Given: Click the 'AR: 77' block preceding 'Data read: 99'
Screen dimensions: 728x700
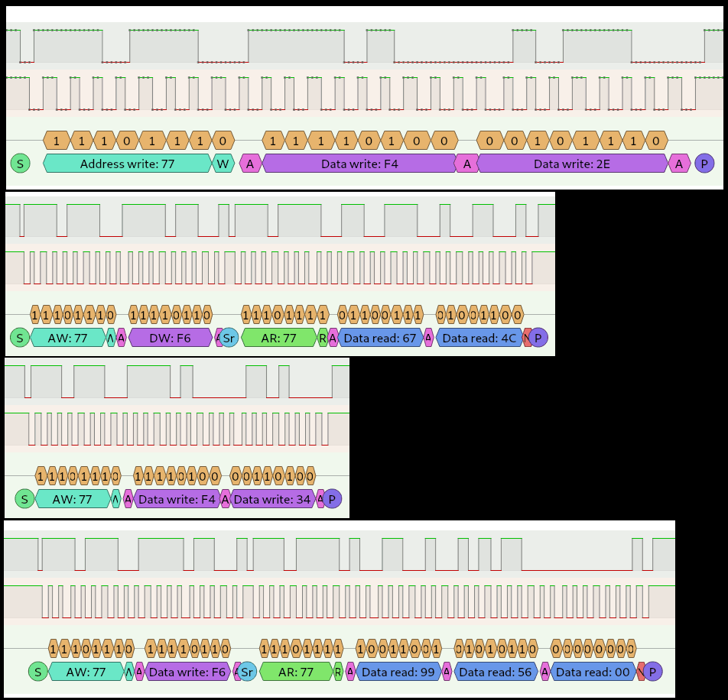Looking at the screenshot, I should [296, 672].
